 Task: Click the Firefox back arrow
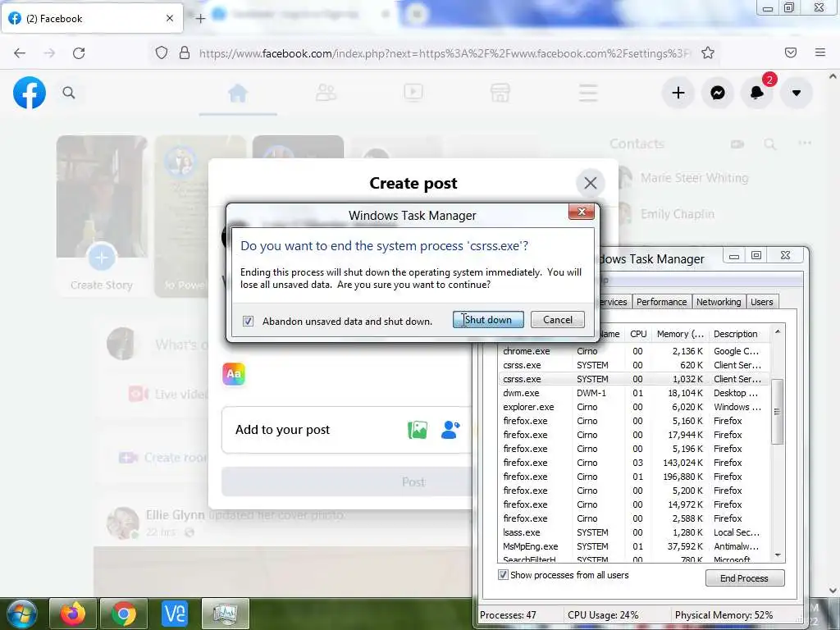20,53
